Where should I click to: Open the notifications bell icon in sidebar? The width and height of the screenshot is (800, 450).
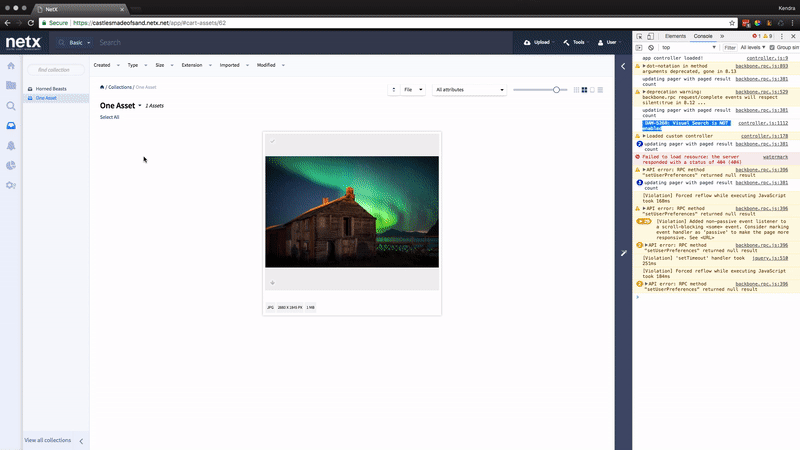pyautogui.click(x=11, y=145)
